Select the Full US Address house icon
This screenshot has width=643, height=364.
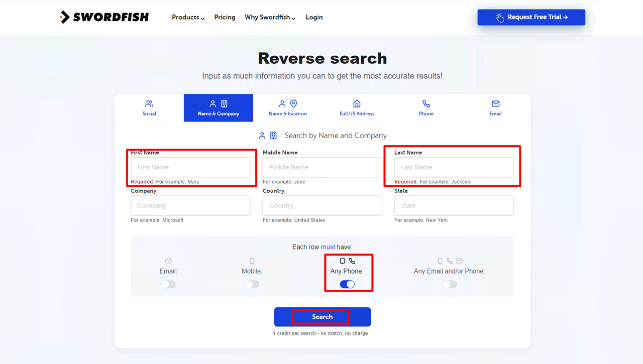357,103
